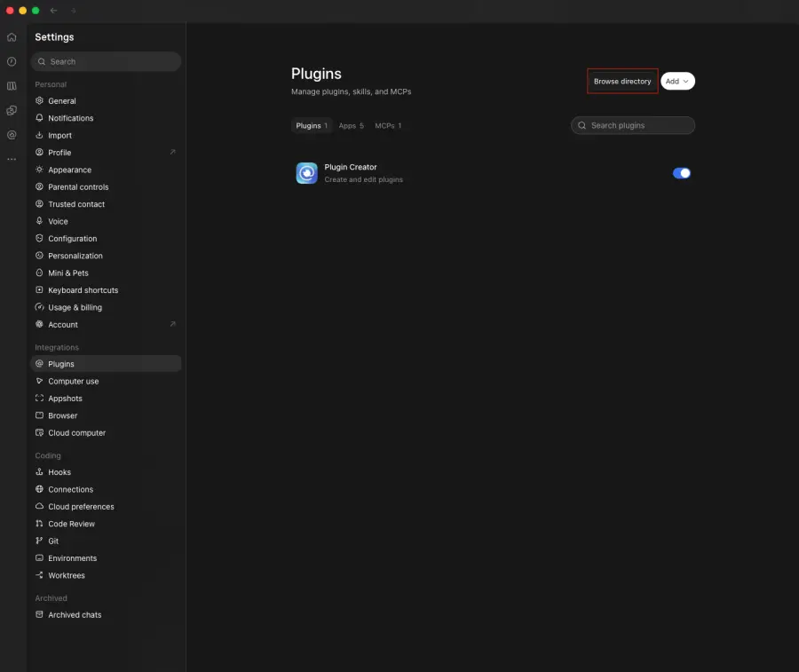799x672 pixels.
Task: Click the Archived chats box icon
Action: (x=39, y=614)
